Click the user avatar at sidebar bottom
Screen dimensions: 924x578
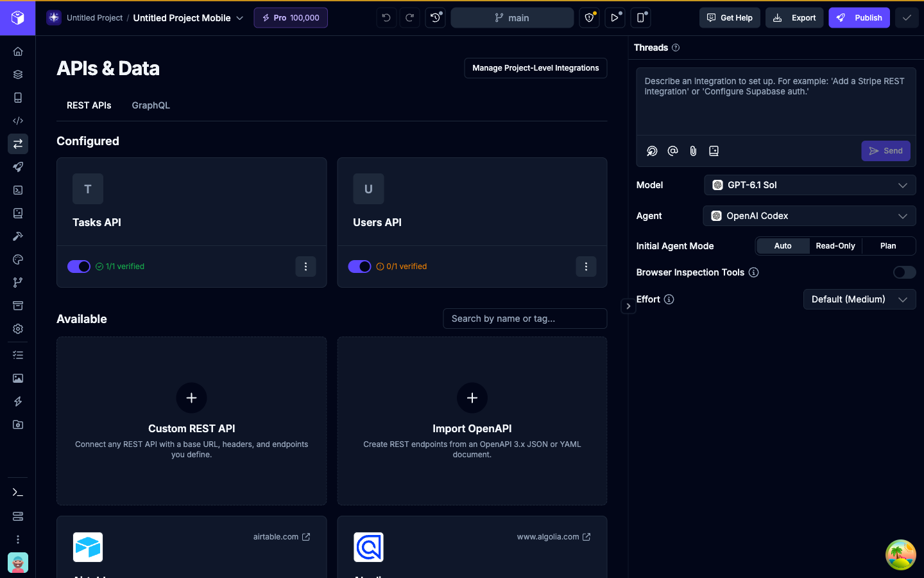click(18, 563)
